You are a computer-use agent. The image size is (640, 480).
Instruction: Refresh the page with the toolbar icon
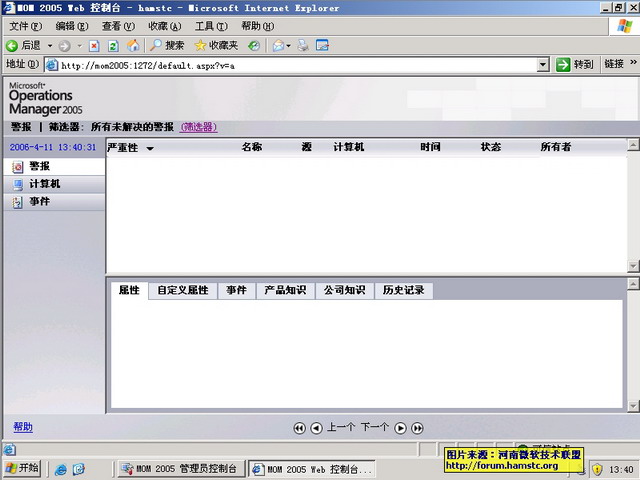coord(113,45)
